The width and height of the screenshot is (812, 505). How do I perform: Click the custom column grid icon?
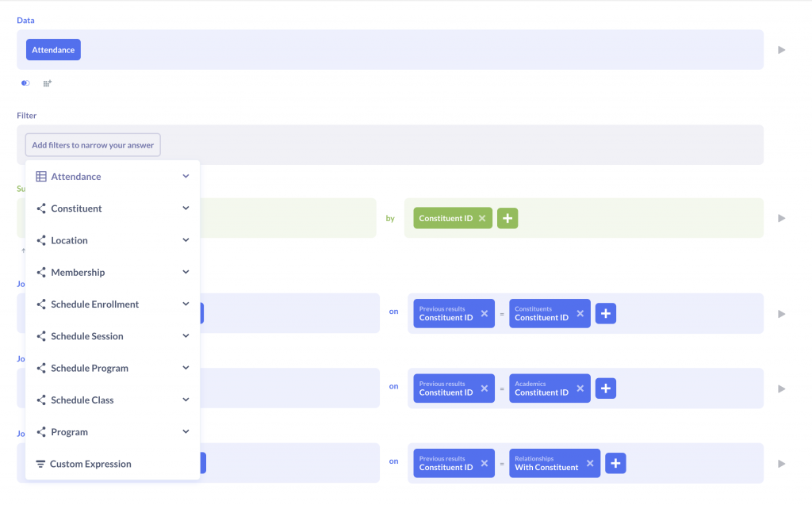(47, 83)
